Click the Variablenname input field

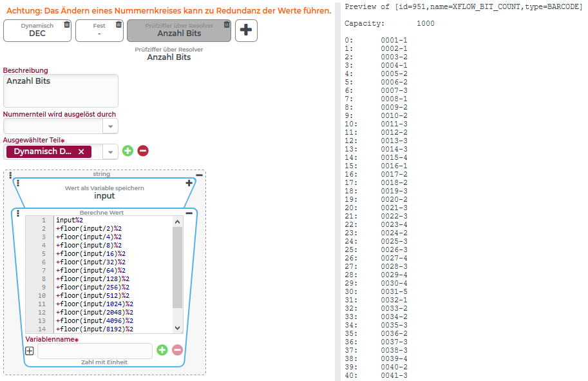[95, 351]
